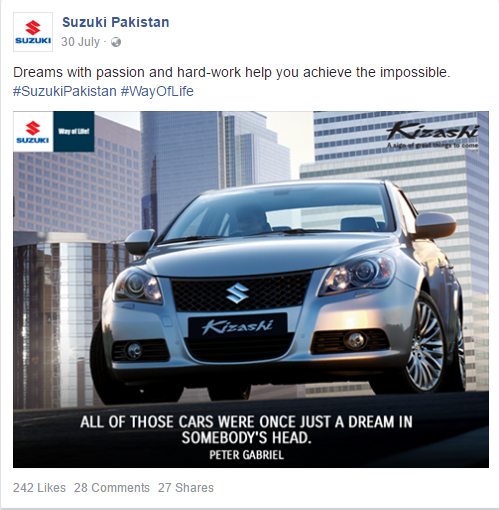The height and width of the screenshot is (510, 499).
Task: Click the post caption about dreams and passion
Action: tap(232, 72)
